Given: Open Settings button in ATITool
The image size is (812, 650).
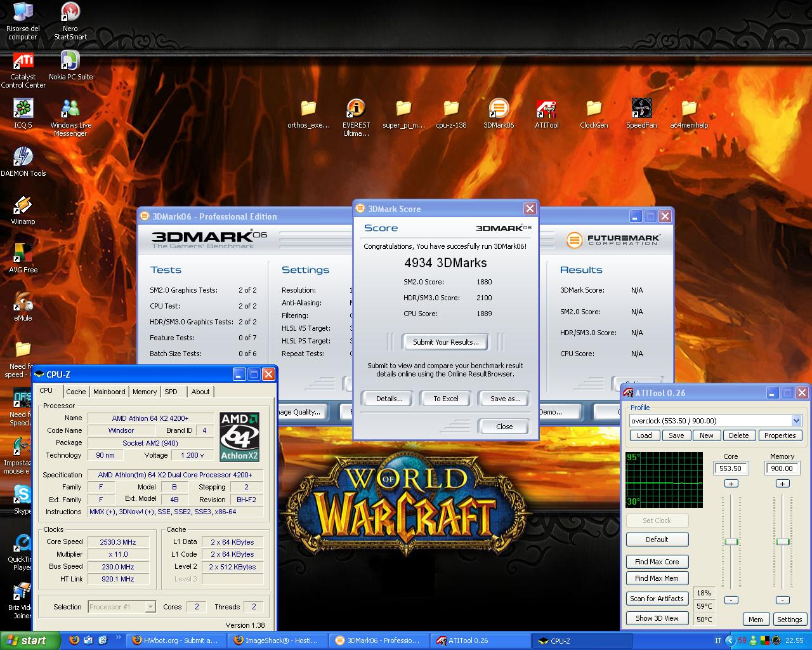Looking at the screenshot, I should pyautogui.click(x=789, y=620).
